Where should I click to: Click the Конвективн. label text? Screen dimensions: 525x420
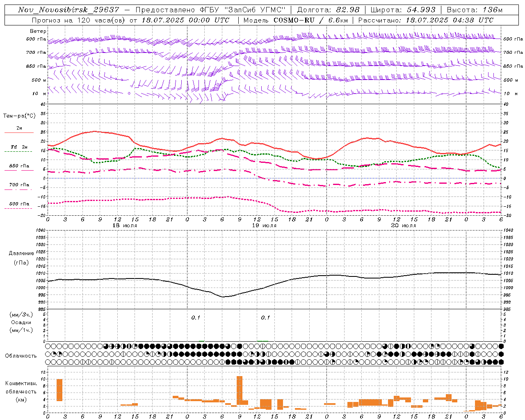[x=21, y=383]
